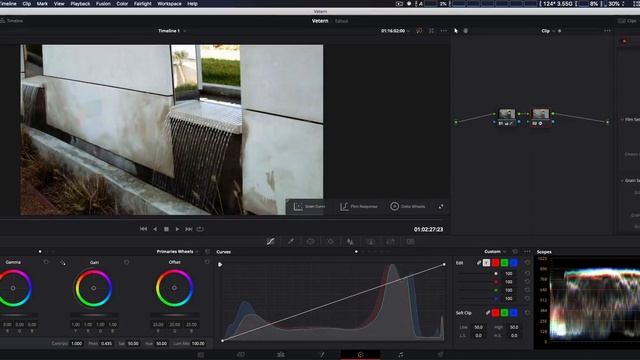Open the Playback menu

(x=80, y=4)
